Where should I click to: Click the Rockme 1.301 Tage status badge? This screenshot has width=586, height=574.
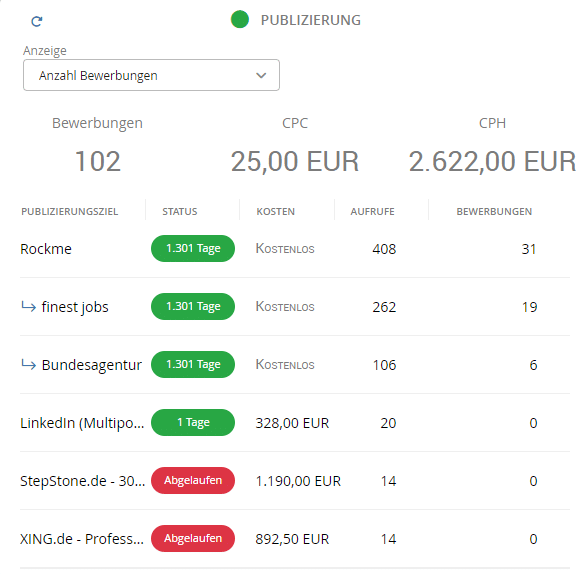click(193, 249)
